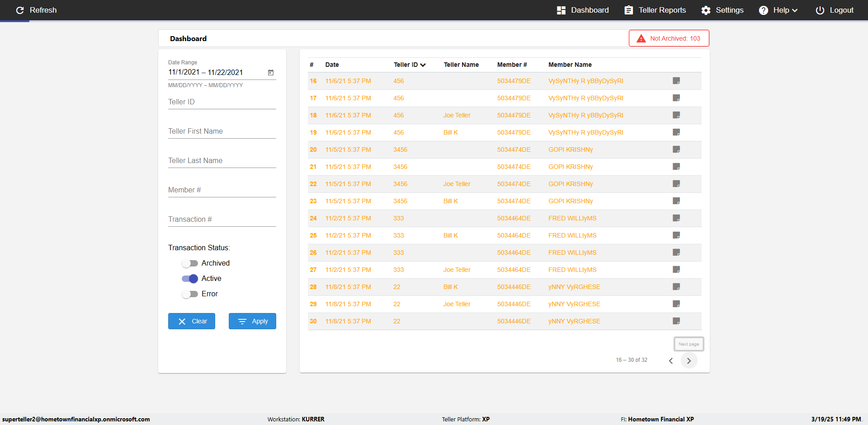Open the calendar date range picker
This screenshot has height=425, width=868.
pos(270,72)
